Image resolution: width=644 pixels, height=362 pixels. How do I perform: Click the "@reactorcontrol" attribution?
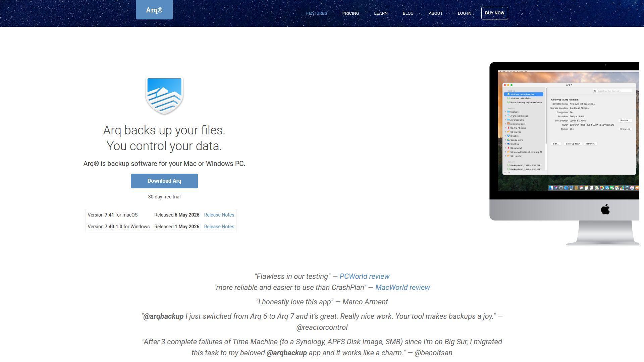(x=322, y=327)
